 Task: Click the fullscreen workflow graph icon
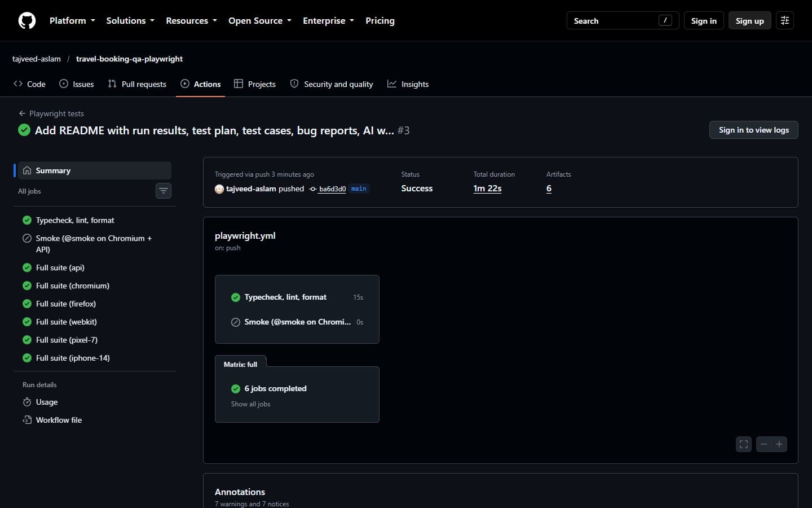pos(744,444)
